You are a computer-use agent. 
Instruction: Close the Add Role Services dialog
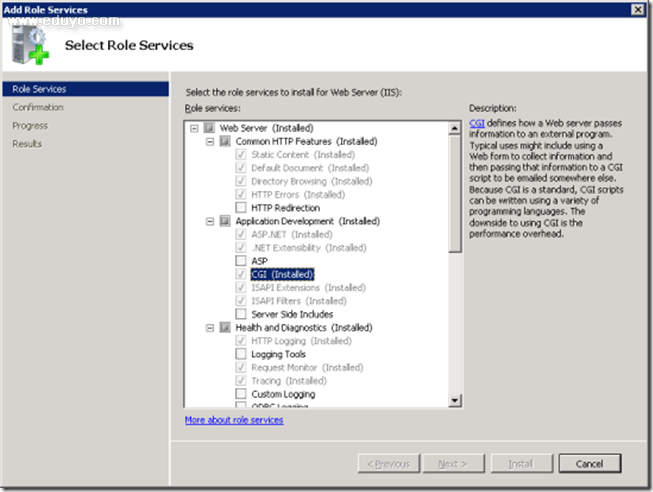(x=637, y=9)
